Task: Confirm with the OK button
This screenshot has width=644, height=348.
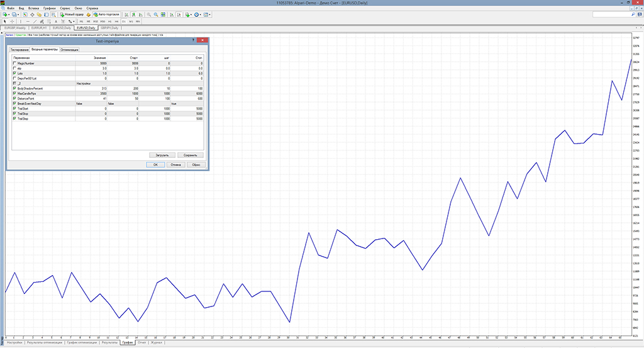Action: tap(156, 165)
